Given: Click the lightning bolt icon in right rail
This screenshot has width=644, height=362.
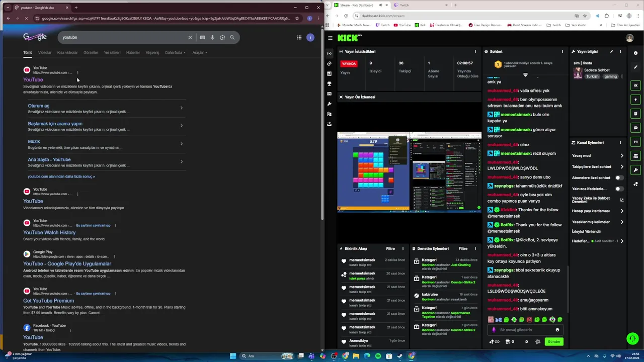Looking at the screenshot, I should [636, 100].
